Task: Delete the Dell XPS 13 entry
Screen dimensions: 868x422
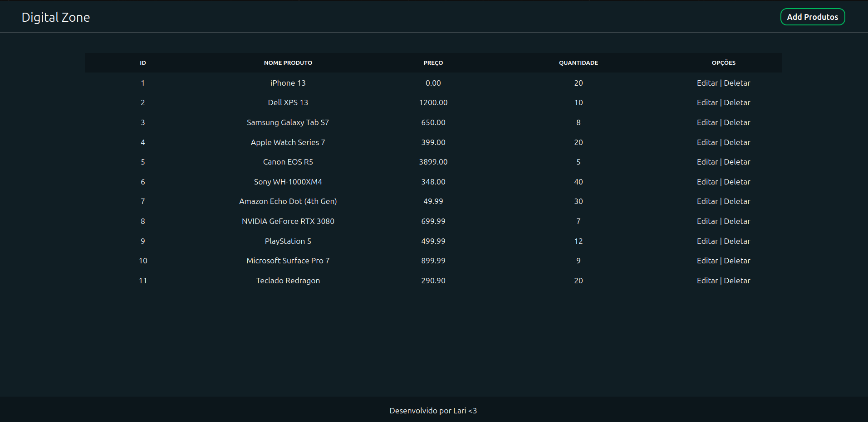Action: [x=737, y=102]
